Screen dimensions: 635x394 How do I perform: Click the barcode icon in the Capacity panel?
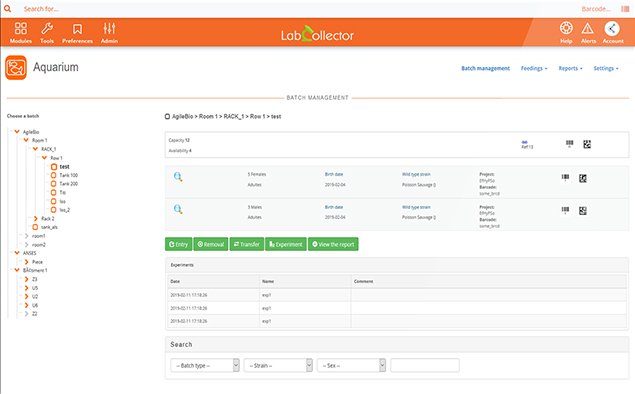point(569,143)
